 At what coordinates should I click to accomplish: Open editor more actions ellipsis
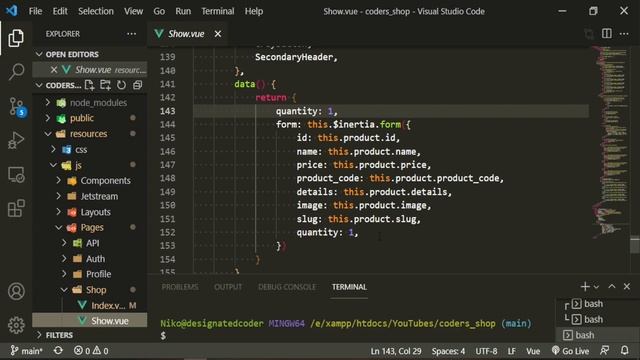point(624,33)
